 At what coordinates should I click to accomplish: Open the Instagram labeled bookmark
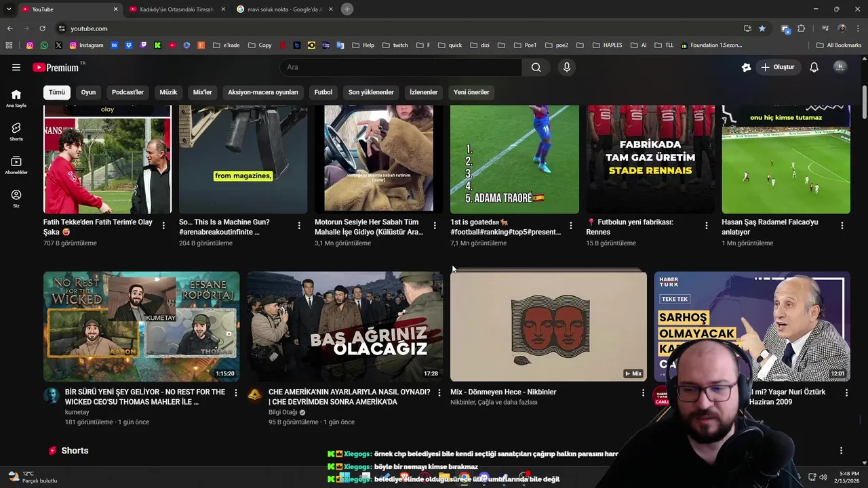(87, 45)
